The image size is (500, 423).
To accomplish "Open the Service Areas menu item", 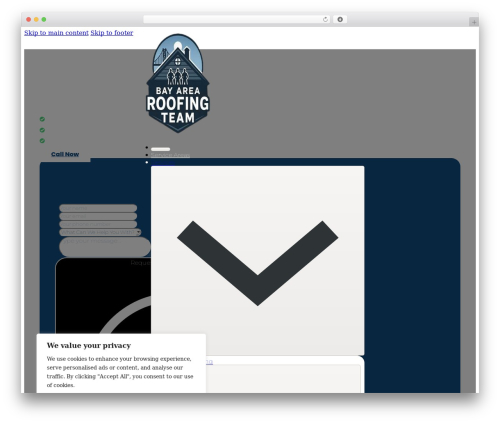I will click(170, 155).
